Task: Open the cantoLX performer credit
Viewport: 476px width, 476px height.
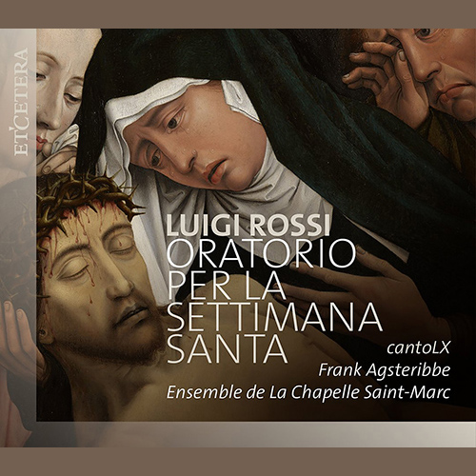Action: (418, 348)
